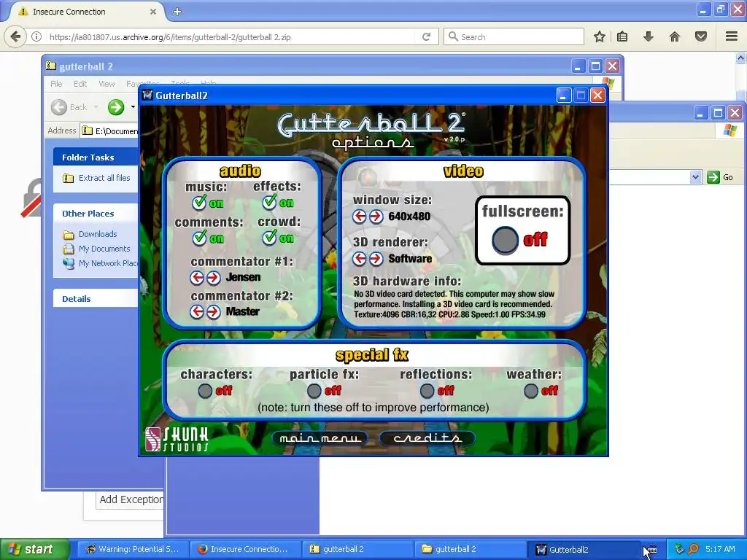The width and height of the screenshot is (747, 560).
Task: Go to Firefox home page icon
Action: (675, 36)
